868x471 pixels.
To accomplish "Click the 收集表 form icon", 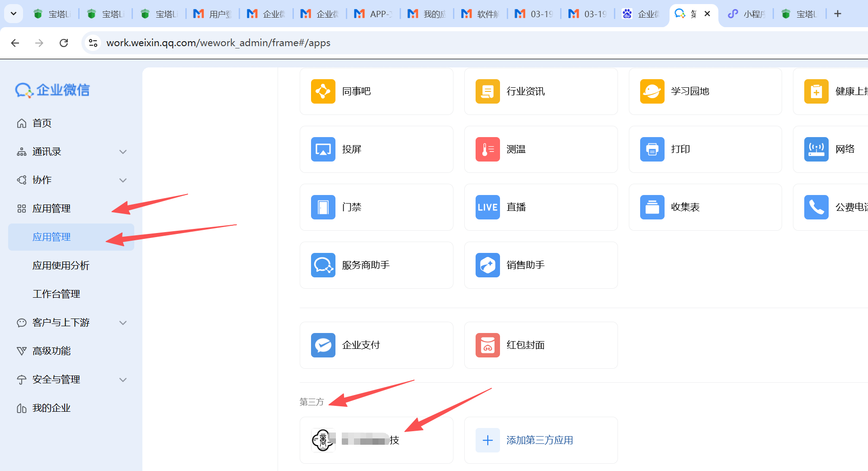I will tap(652, 207).
